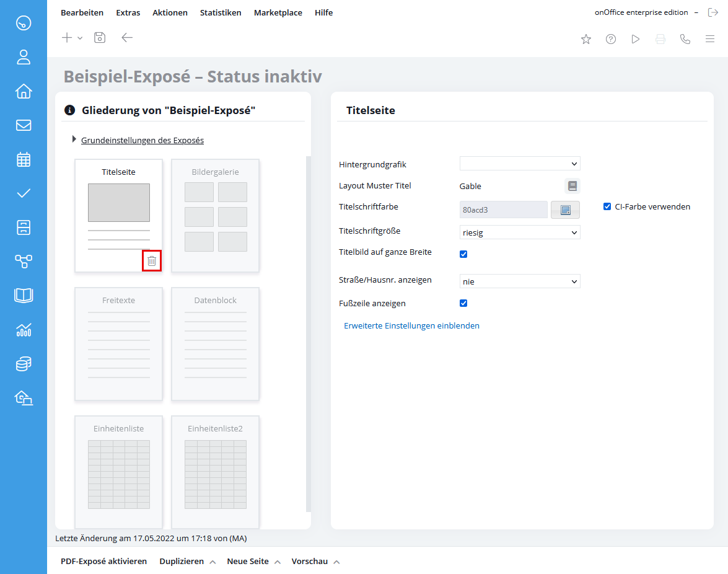The image size is (728, 574).
Task: Click PDF-Exposé aktivieren button
Action: pos(103,561)
